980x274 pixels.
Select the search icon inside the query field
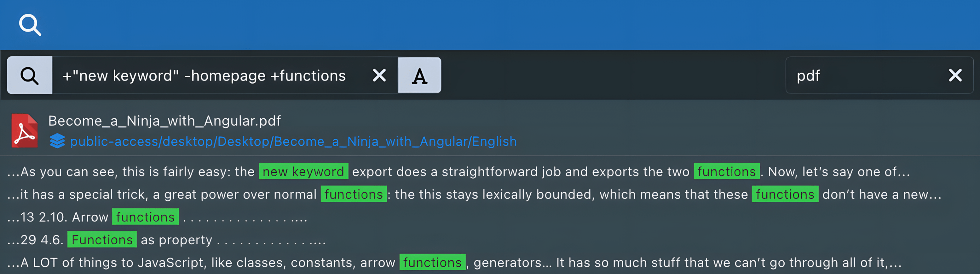(30, 75)
